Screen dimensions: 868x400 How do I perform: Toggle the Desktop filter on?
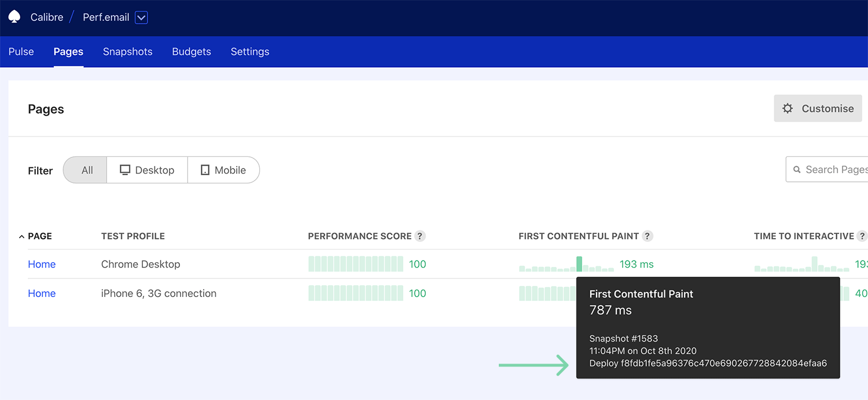point(146,170)
